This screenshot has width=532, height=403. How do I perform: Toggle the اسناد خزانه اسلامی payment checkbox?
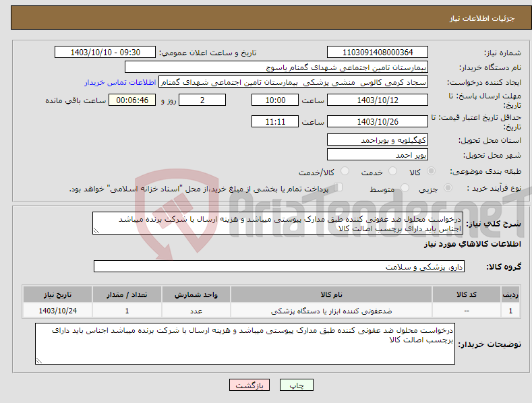[338, 187]
